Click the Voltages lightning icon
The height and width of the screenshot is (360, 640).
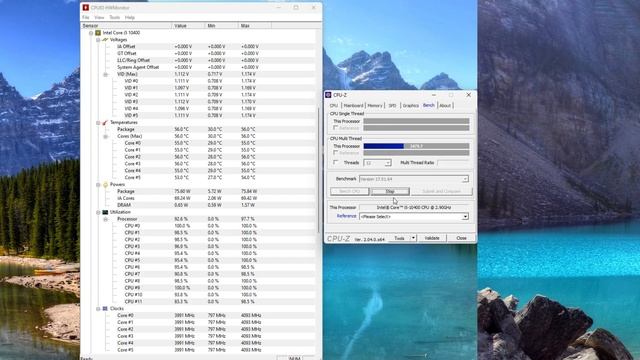pos(105,40)
